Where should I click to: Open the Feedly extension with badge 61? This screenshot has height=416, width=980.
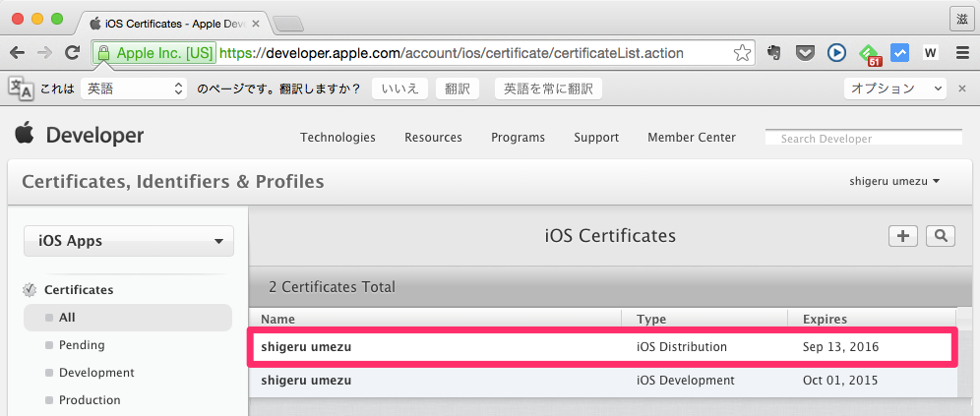click(x=870, y=55)
